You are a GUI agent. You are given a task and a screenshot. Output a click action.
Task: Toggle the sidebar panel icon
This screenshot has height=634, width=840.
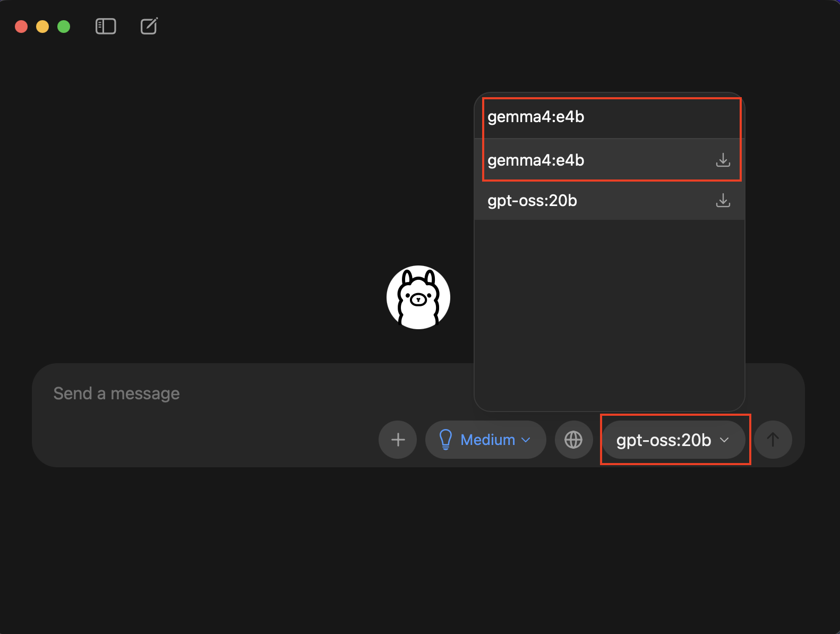(x=106, y=27)
